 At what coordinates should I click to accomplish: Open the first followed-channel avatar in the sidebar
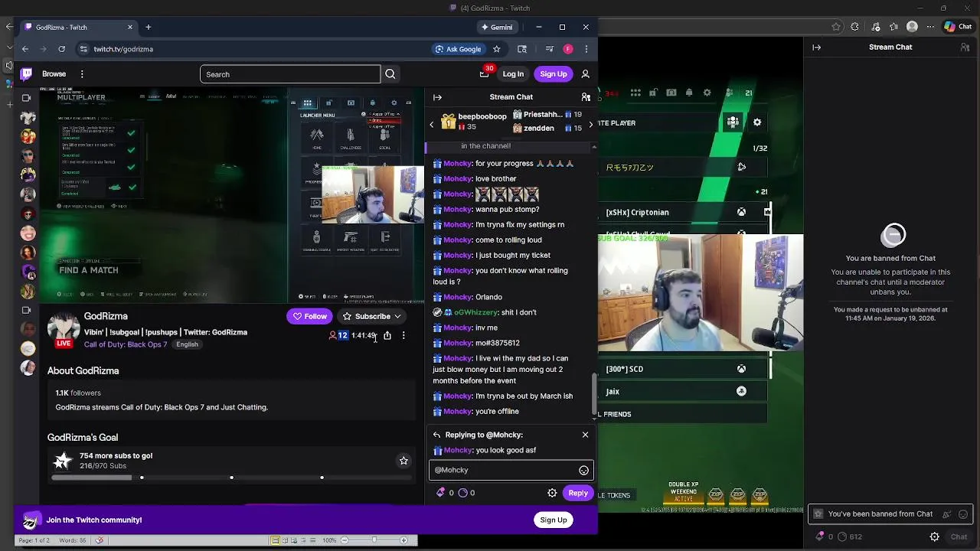(28, 119)
